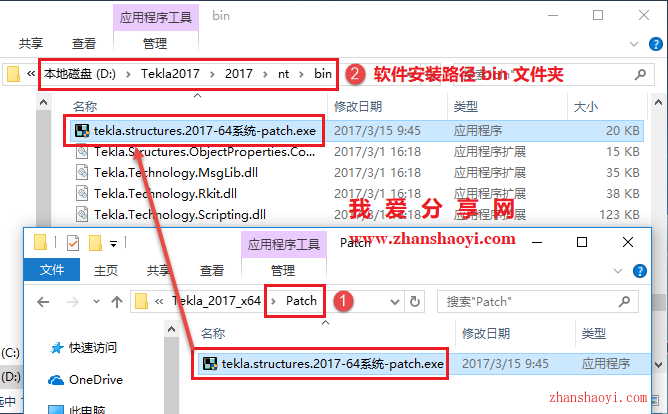Click folder icon in Patch title bar

[40, 242]
